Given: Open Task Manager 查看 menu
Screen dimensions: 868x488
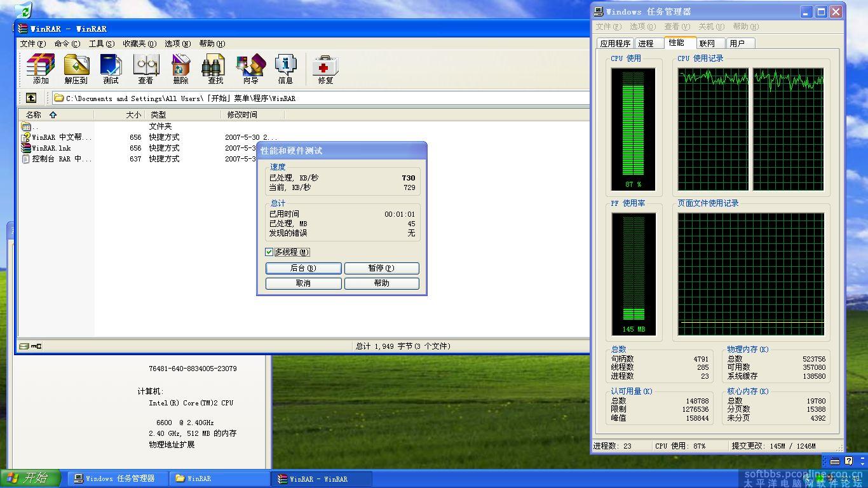Looking at the screenshot, I should [x=677, y=27].
